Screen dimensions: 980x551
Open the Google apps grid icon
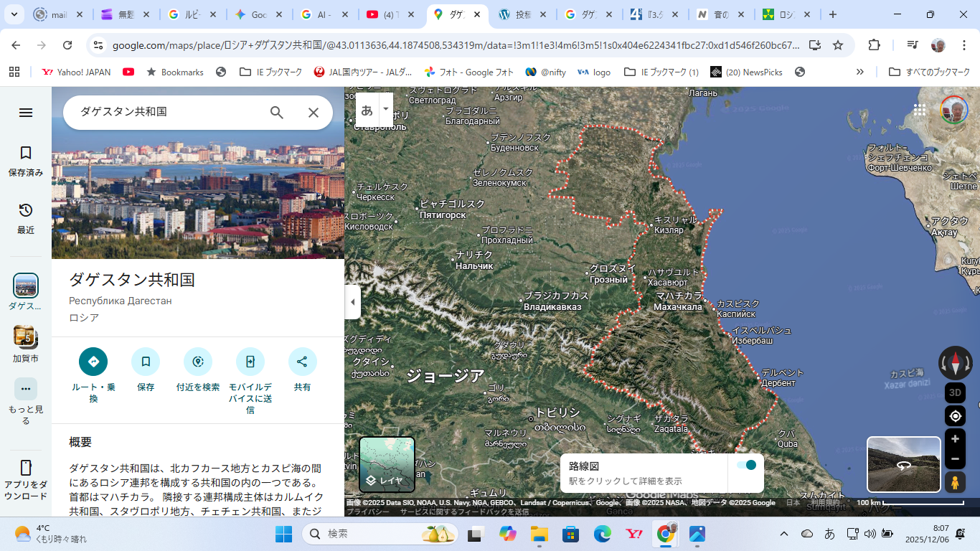[920, 110]
